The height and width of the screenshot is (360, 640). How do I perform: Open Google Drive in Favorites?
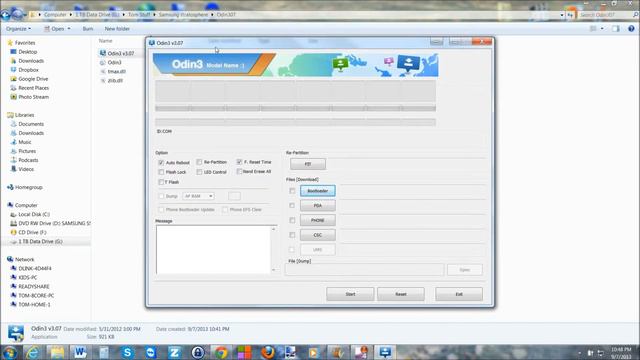point(29,79)
